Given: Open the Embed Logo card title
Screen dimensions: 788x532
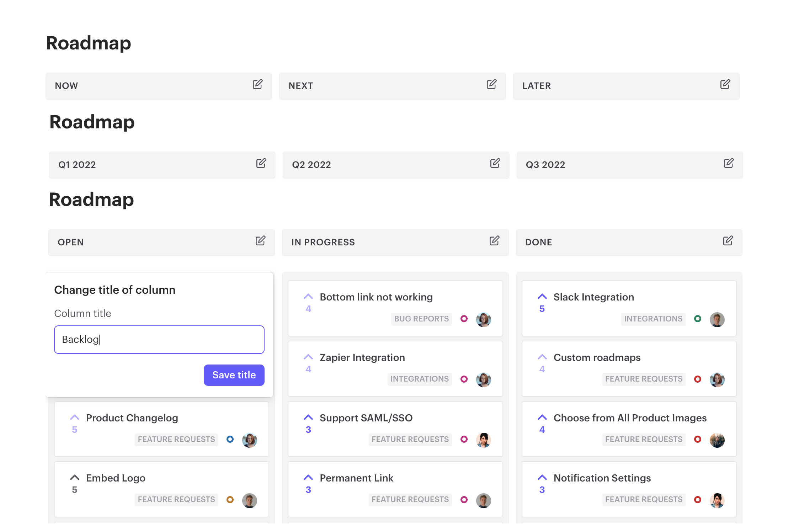Looking at the screenshot, I should [116, 478].
